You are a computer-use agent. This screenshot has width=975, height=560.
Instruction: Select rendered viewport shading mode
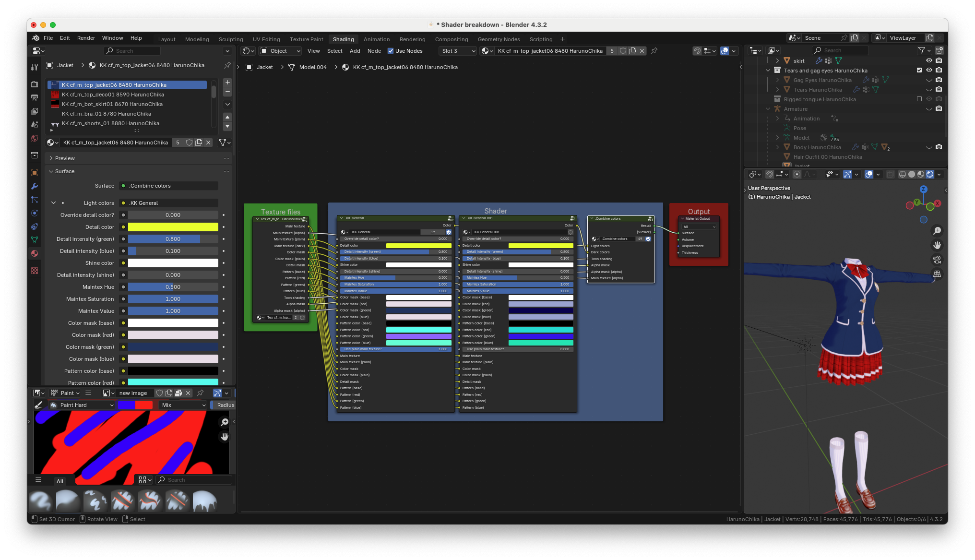(x=930, y=174)
